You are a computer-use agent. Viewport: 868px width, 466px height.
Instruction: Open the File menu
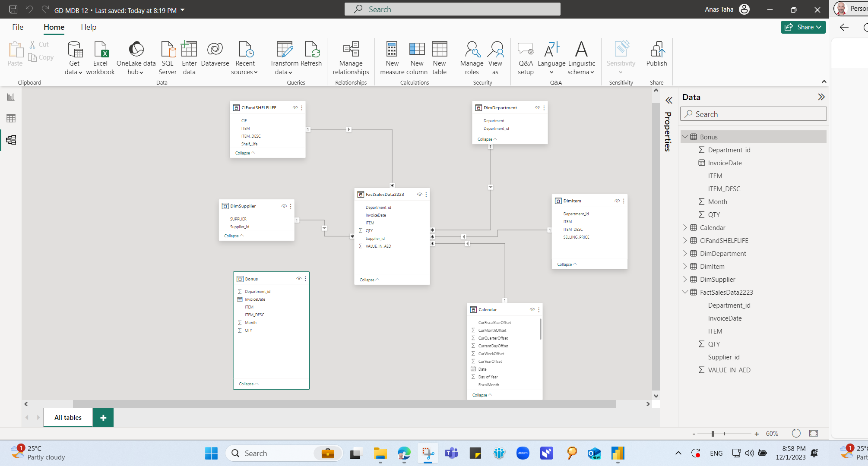18,27
